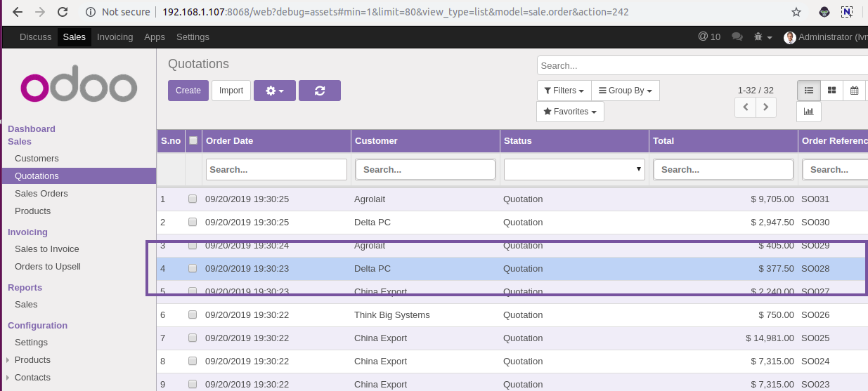Screen dimensions: 868x391
Task: Open the Filters dropdown
Action: pos(564,91)
